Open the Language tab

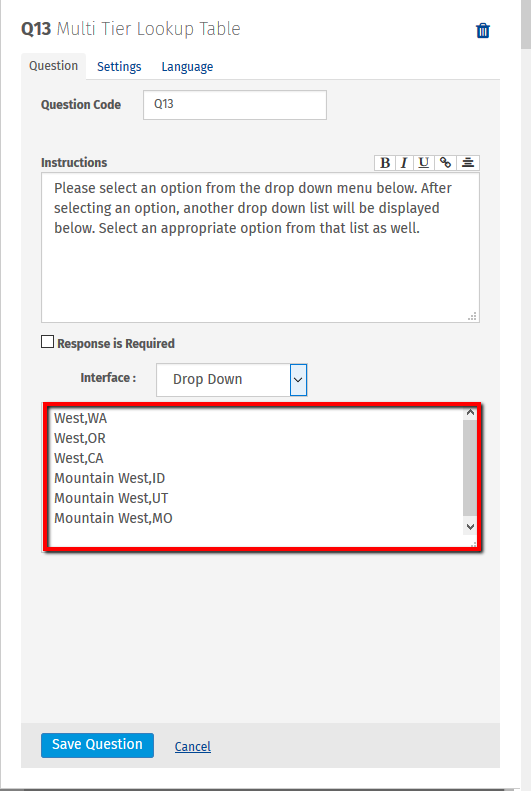point(187,67)
